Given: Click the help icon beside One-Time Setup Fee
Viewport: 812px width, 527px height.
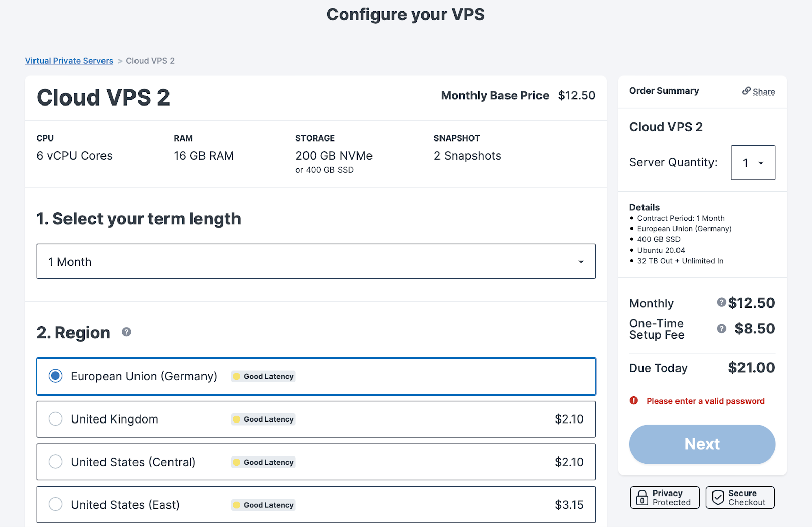Looking at the screenshot, I should pos(721,329).
